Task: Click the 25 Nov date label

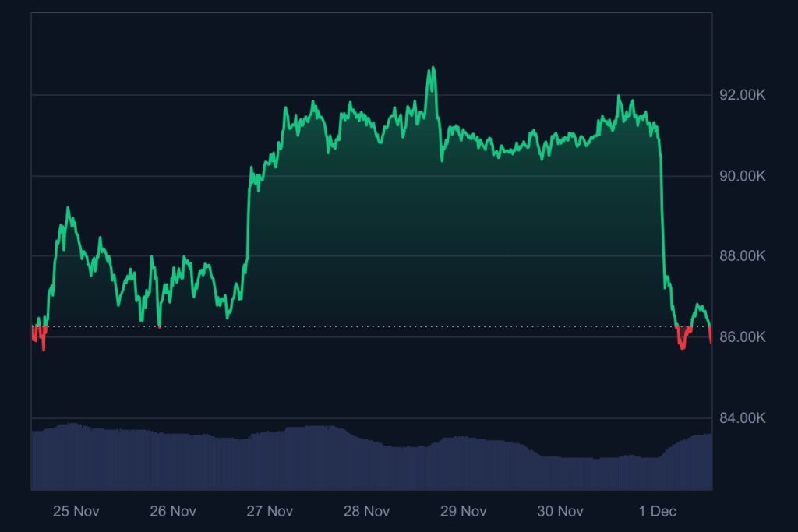Action: (76, 511)
